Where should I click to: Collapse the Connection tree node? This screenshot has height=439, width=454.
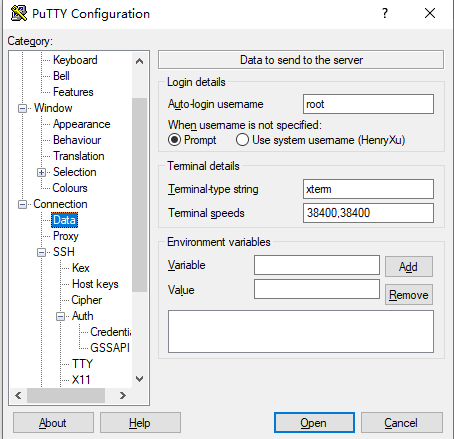(x=22, y=204)
